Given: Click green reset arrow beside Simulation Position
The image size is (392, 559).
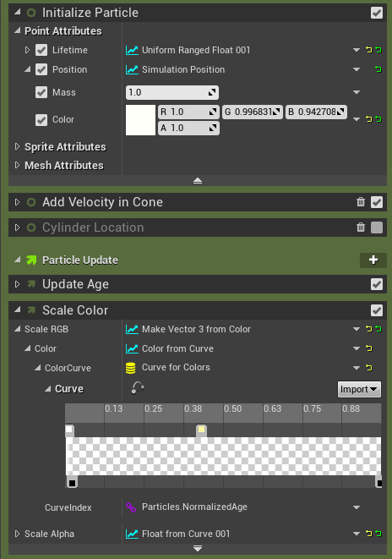Looking at the screenshot, I should click(378, 69).
